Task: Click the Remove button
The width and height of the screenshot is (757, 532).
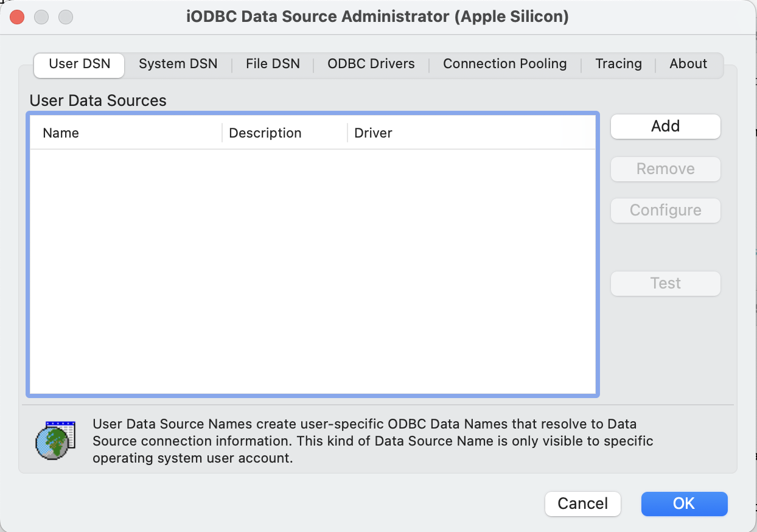Action: tap(665, 169)
